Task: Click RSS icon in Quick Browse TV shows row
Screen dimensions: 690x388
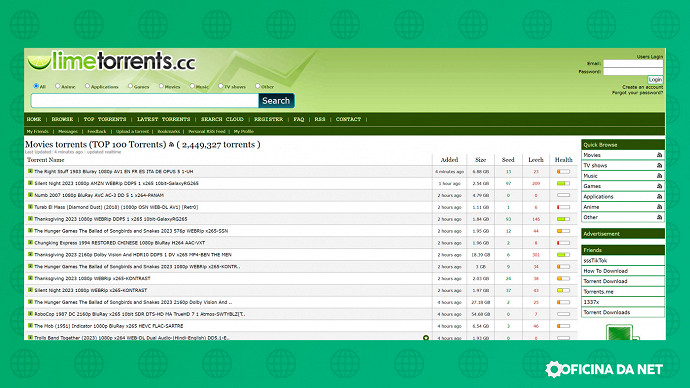Action: pyautogui.click(x=659, y=165)
